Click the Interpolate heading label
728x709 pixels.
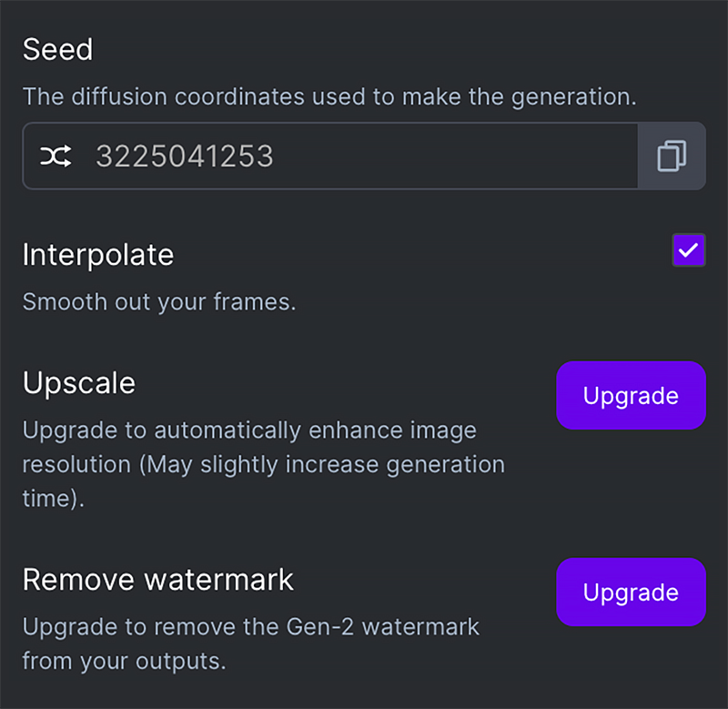point(97,254)
